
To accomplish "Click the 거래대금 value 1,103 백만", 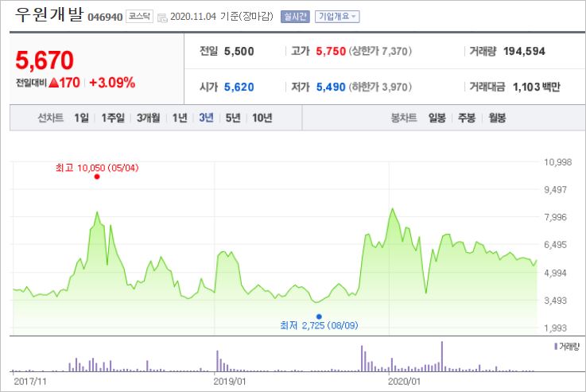I will (536, 87).
